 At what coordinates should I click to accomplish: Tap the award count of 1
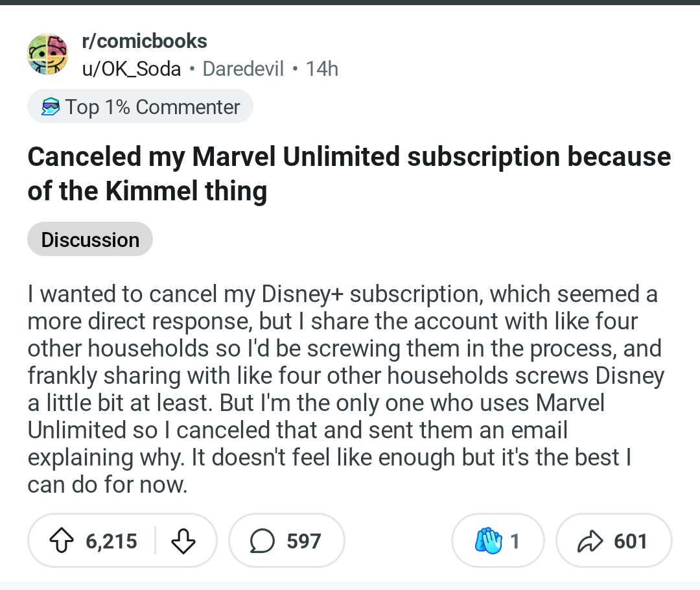[x=515, y=541]
